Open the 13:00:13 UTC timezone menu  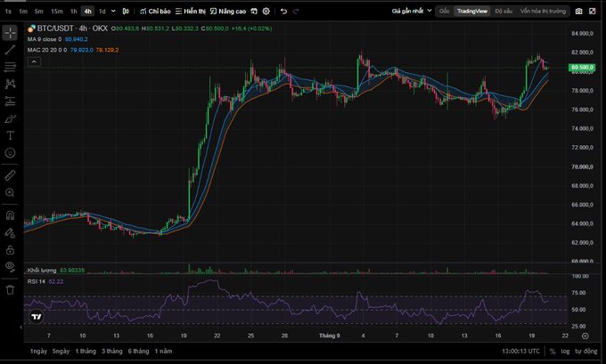(x=520, y=351)
